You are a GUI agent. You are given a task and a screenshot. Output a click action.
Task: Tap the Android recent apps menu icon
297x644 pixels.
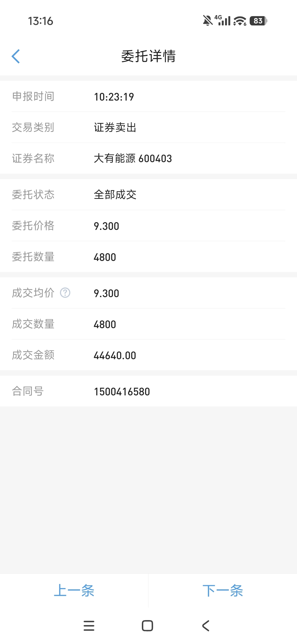pos(89,626)
